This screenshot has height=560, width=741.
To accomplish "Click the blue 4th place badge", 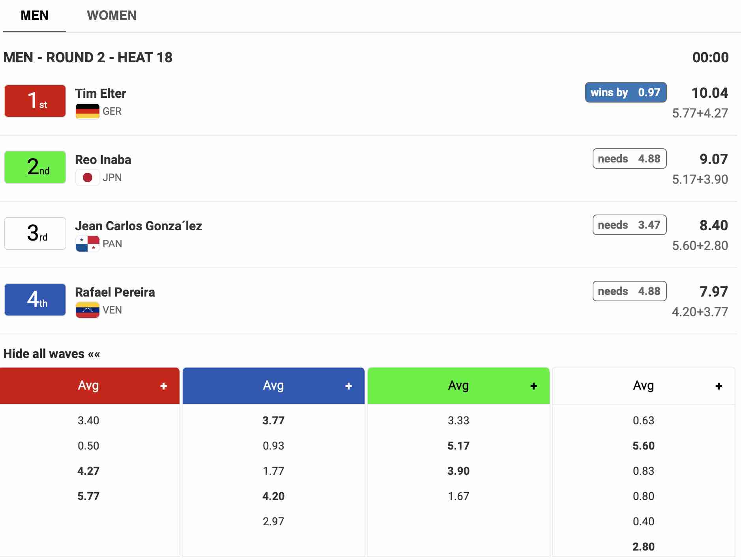I will 35,300.
